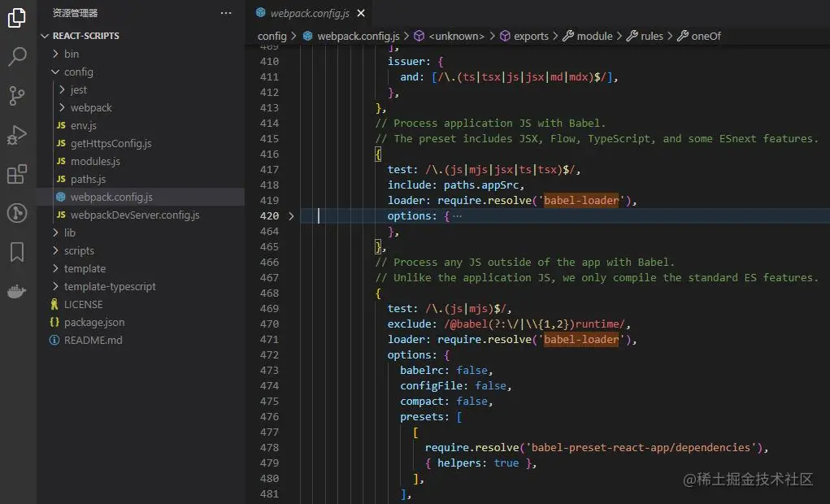The width and height of the screenshot is (830, 504).
Task: Open webpackDevServer.config.js file
Action: point(135,215)
